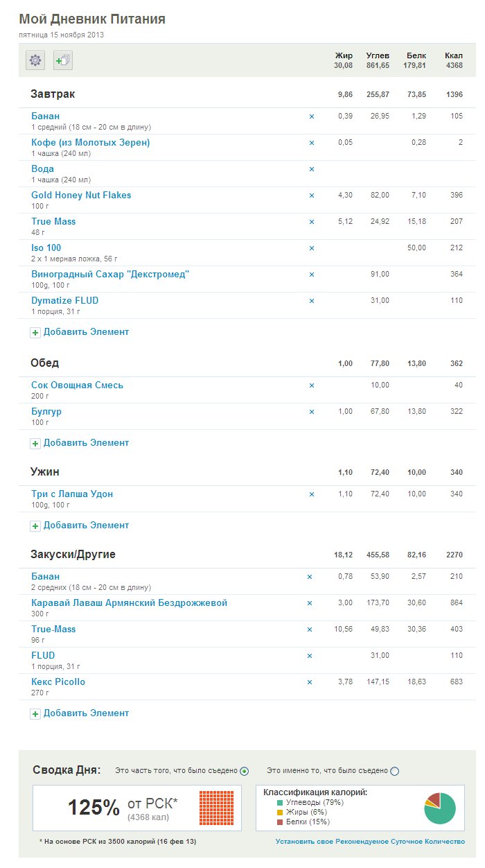Remove Iso 100 using its X icon
Screen dimensions: 485x868
tap(311, 248)
